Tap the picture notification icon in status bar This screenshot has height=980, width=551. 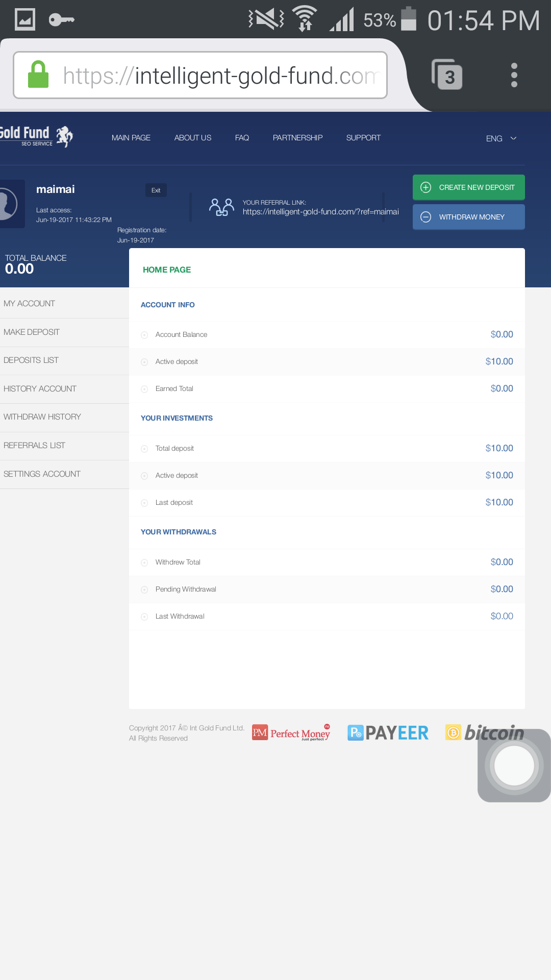pyautogui.click(x=24, y=20)
